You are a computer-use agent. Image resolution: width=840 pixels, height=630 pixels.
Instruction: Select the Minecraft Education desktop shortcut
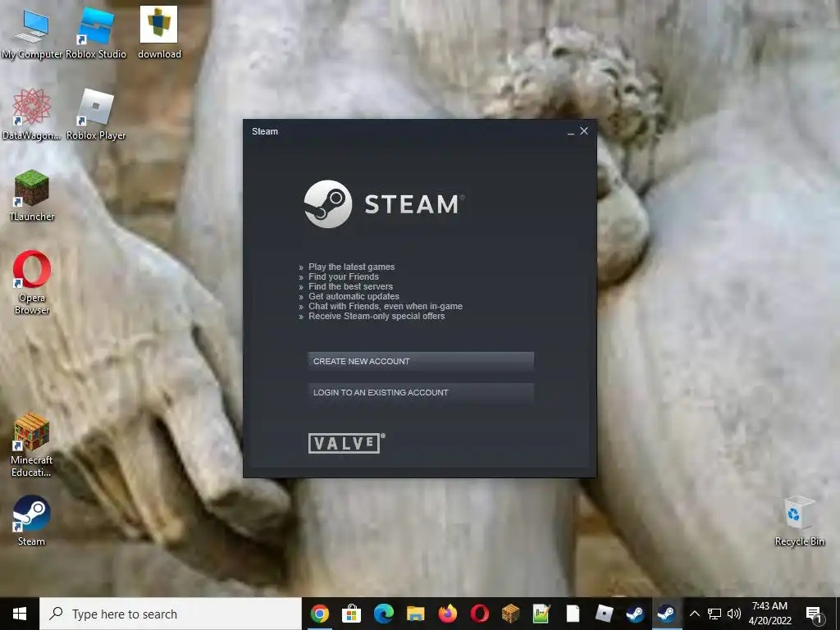[32, 445]
